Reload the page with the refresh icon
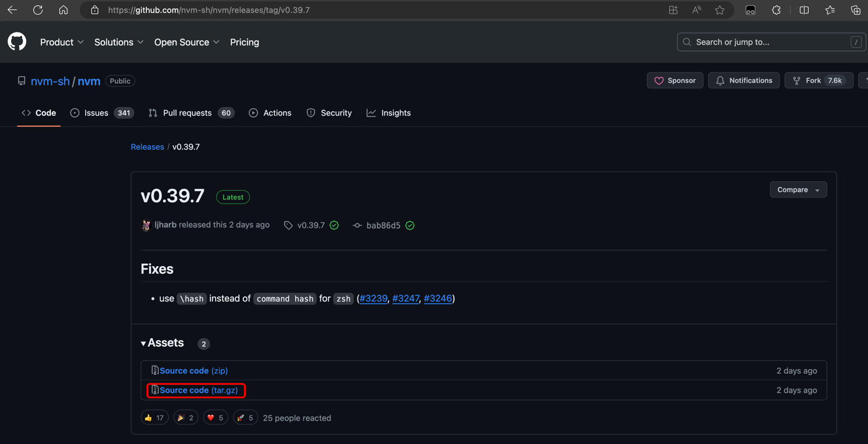 tap(38, 10)
